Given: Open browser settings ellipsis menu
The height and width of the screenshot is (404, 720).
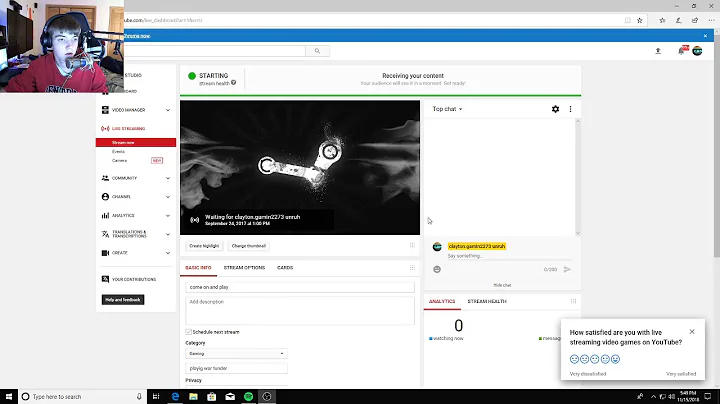Looking at the screenshot, I should [711, 20].
